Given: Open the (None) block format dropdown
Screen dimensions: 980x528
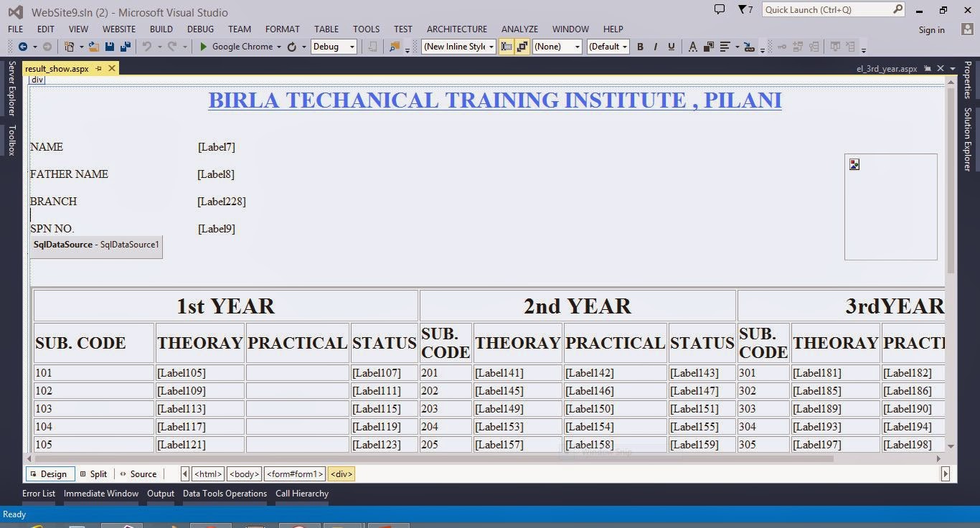Looking at the screenshot, I should point(557,47).
